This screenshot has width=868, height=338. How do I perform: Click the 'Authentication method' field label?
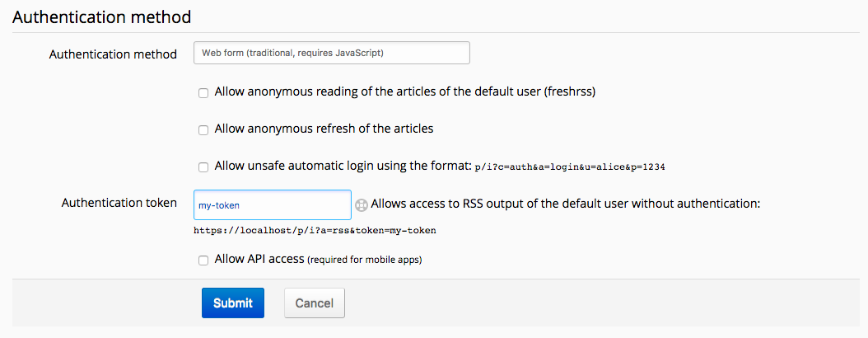[113, 54]
